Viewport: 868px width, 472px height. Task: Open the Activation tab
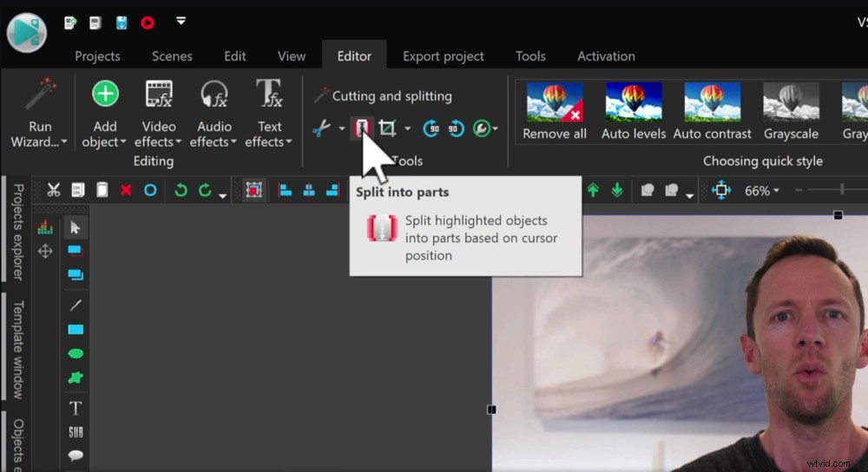click(x=606, y=56)
